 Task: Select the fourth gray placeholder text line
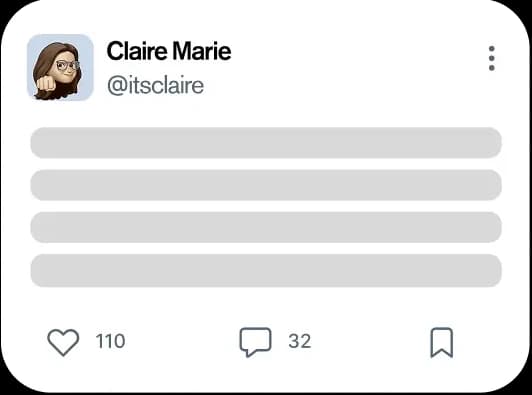266,270
